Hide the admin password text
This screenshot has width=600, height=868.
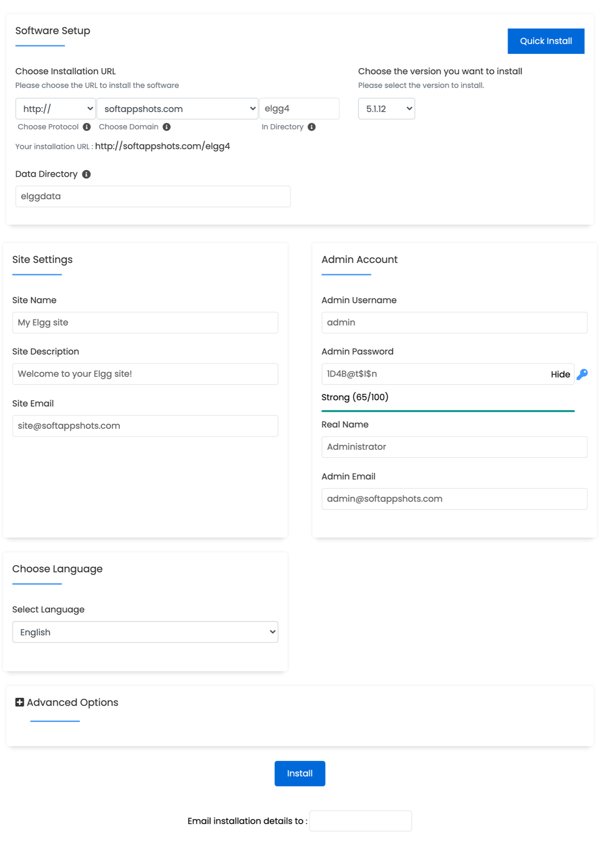pos(560,374)
